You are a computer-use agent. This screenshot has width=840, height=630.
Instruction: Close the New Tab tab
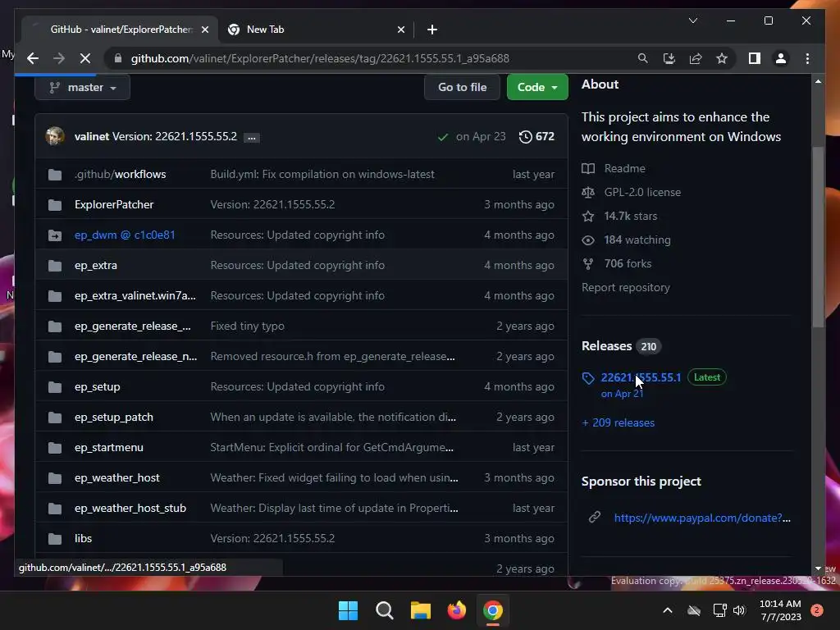[400, 30]
